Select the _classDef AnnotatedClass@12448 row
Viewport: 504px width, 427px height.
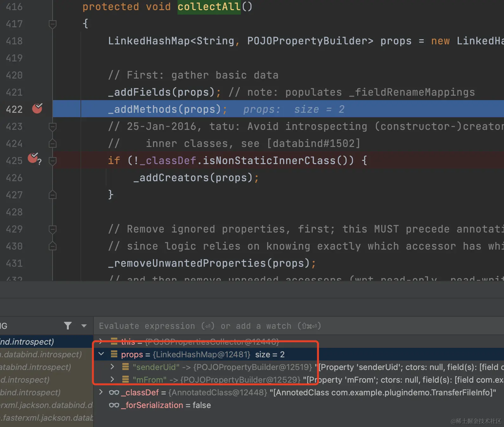coord(299,392)
